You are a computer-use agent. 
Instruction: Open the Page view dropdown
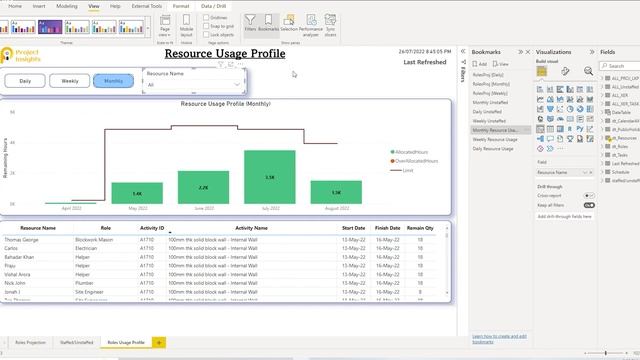[x=165, y=26]
